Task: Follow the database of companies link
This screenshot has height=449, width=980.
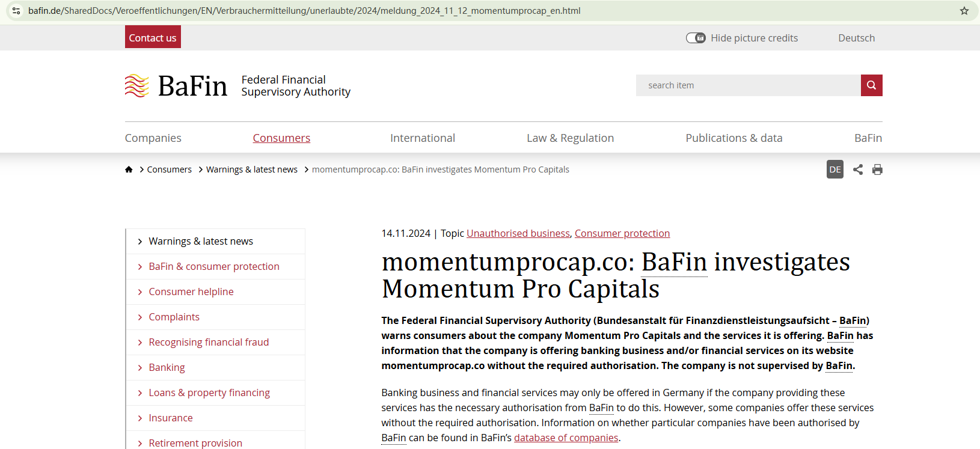Action: (x=566, y=438)
